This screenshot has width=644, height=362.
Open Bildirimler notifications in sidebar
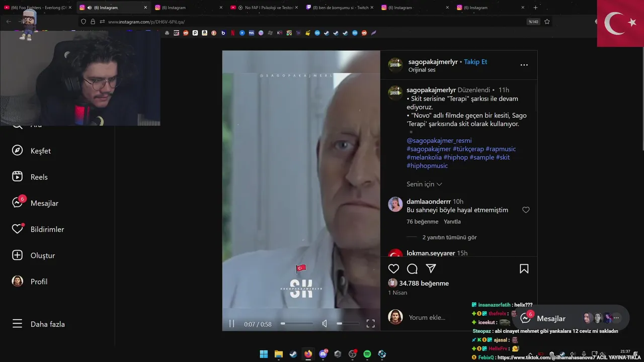click(38, 229)
